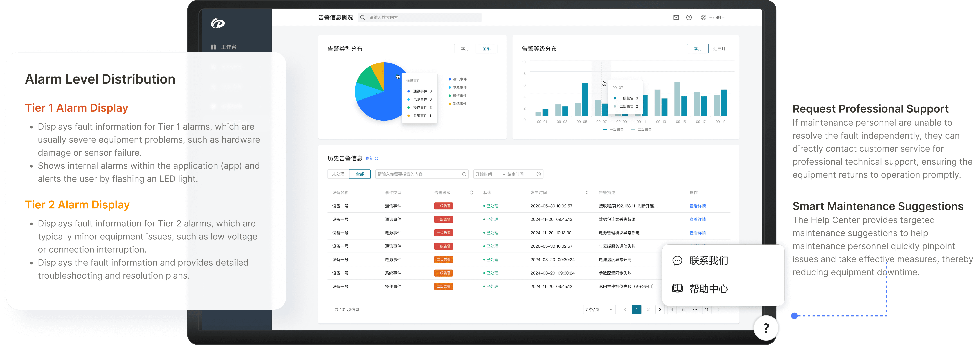Click the 工作台 sidebar grid icon
The image size is (980, 345).
(x=213, y=47)
